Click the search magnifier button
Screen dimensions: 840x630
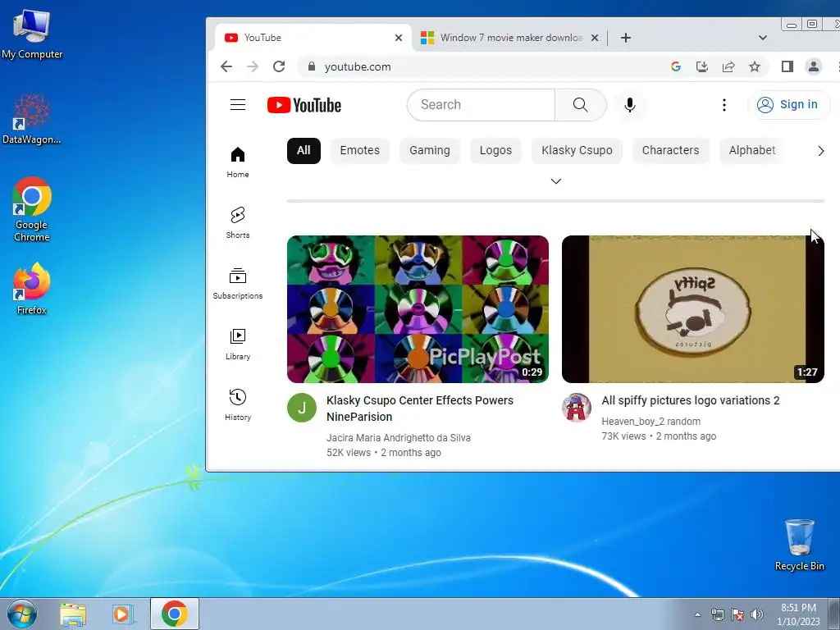coord(581,105)
